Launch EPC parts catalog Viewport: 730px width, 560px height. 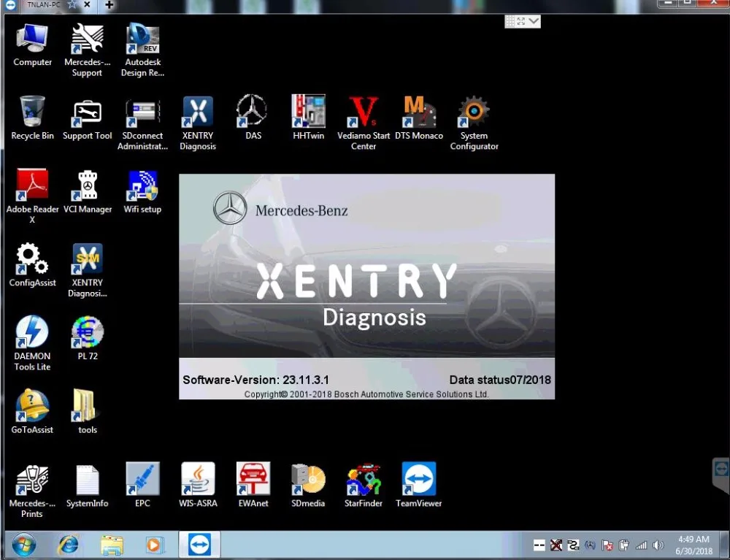coord(142,485)
